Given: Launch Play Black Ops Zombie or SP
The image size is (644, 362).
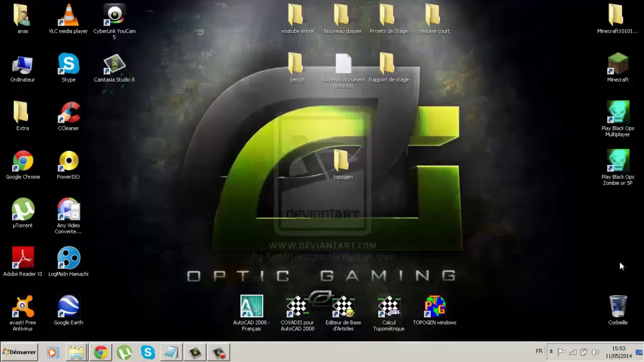Looking at the screenshot, I should 618,168.
